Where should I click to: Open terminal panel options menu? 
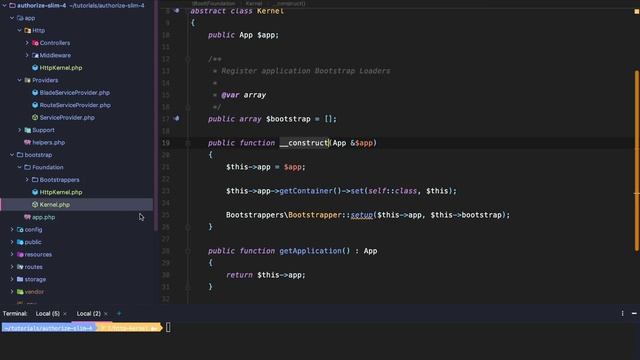point(622,313)
